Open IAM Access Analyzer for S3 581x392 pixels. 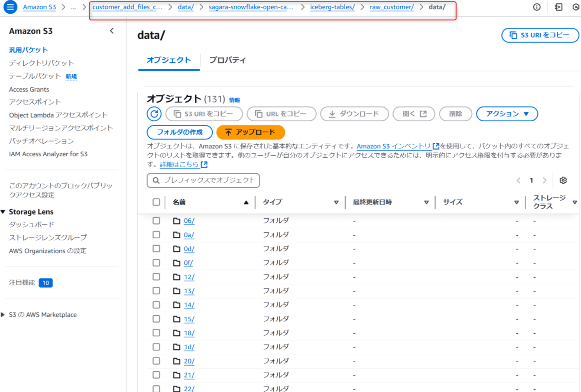[x=48, y=154]
